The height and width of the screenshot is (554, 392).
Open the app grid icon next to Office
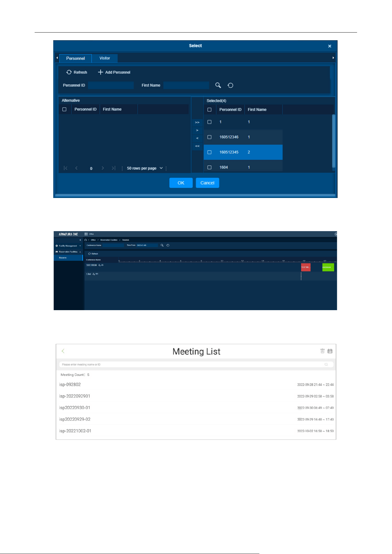(x=86, y=234)
